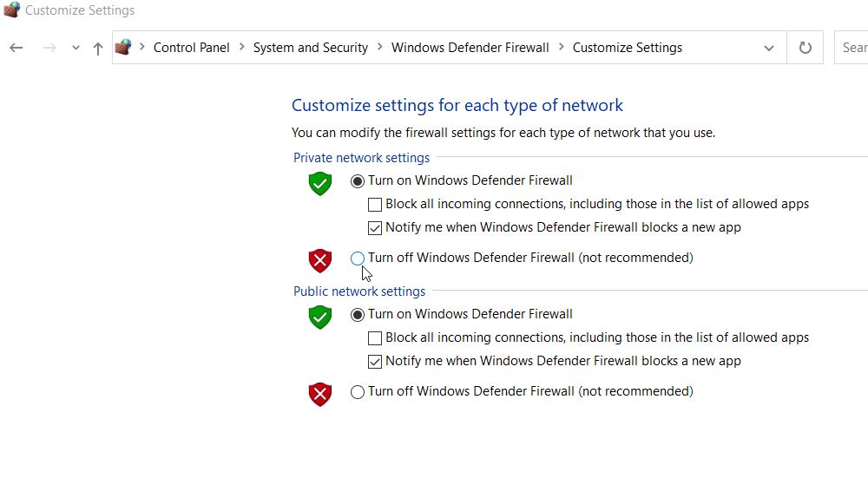Click the forward navigation arrow
The height and width of the screenshot is (478, 868).
pos(49,48)
